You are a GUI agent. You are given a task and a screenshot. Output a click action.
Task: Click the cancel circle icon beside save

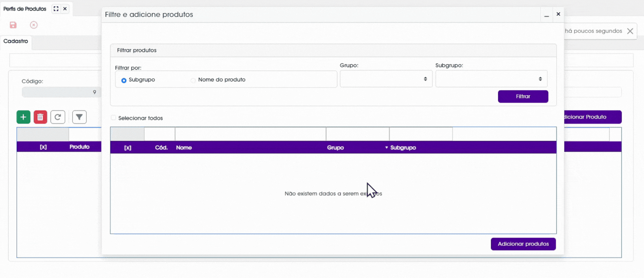pos(34,25)
